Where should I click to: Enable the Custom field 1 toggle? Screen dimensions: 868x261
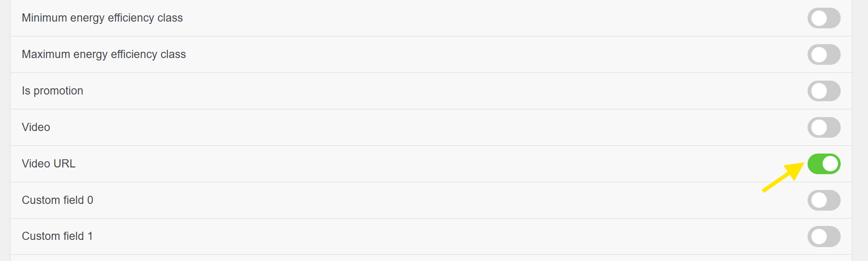point(823,237)
